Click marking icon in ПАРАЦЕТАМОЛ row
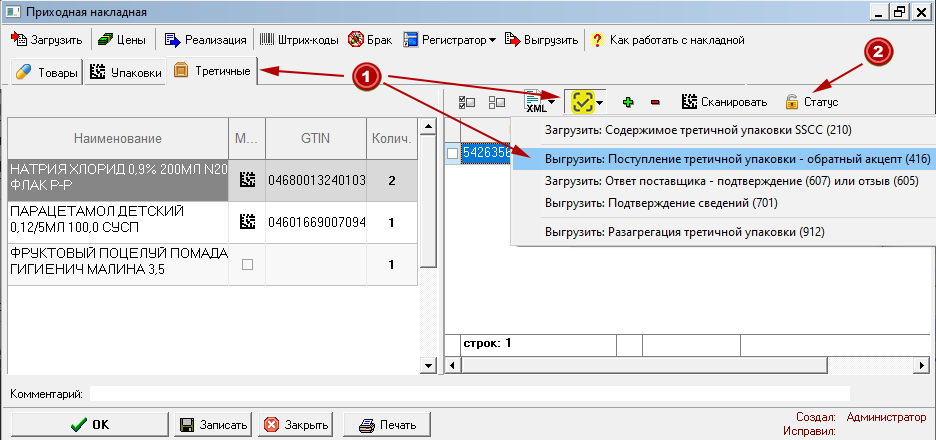The image size is (936, 440). point(247,222)
